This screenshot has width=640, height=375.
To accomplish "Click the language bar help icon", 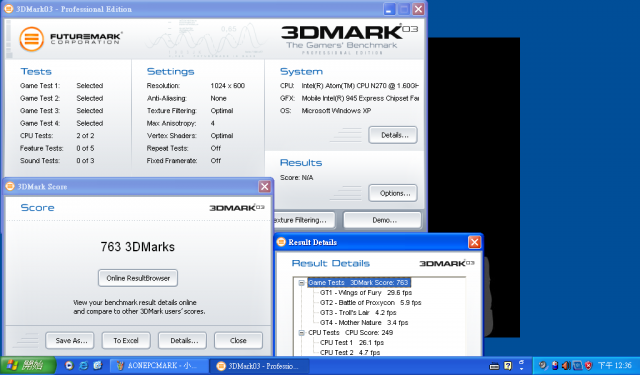I will (x=508, y=366).
